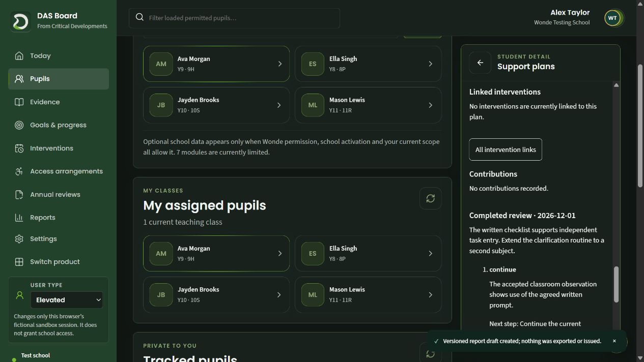Expand Mason Lewis chevron in My assigned pupils

coord(430,295)
